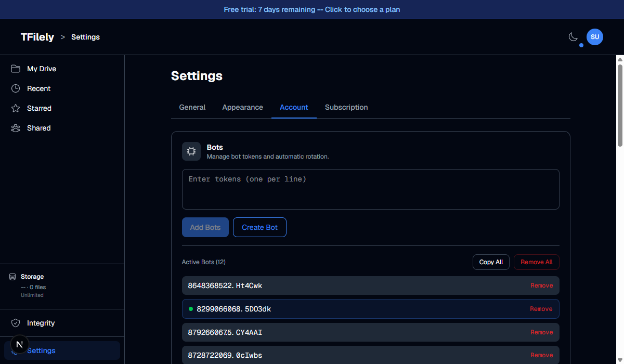
Task: Click the free trial choose plan banner
Action: [312, 9]
